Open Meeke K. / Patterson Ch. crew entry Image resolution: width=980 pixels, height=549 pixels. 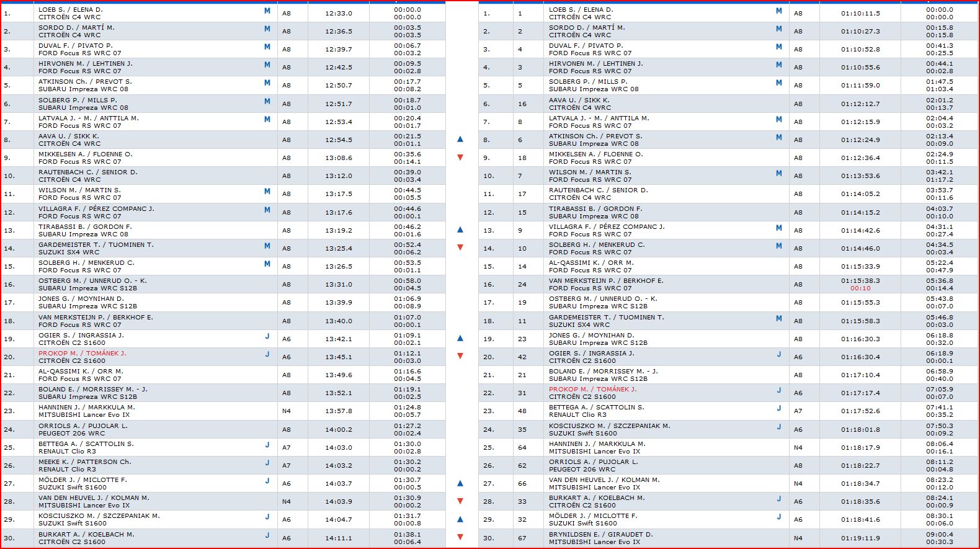85,462
